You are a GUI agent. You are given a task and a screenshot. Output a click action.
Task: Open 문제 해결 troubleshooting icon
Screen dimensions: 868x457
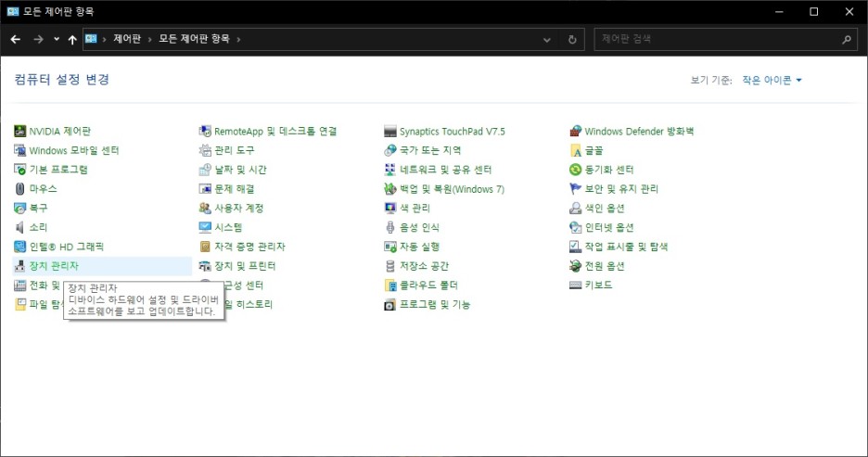pos(205,189)
